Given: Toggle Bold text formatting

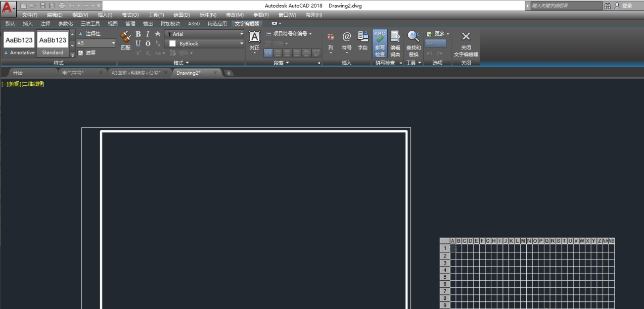Looking at the screenshot, I should (x=138, y=34).
